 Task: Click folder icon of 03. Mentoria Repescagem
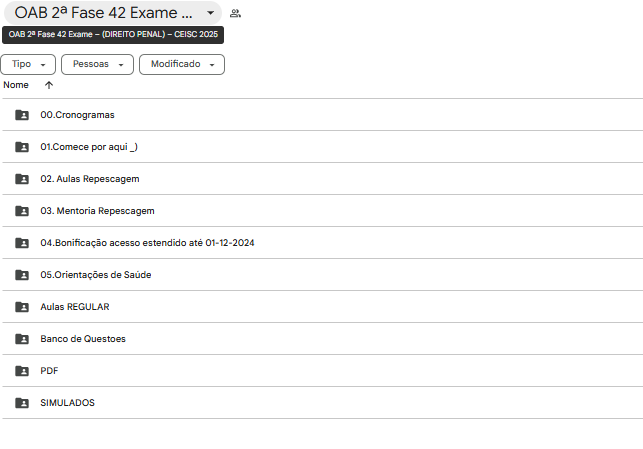[22, 211]
